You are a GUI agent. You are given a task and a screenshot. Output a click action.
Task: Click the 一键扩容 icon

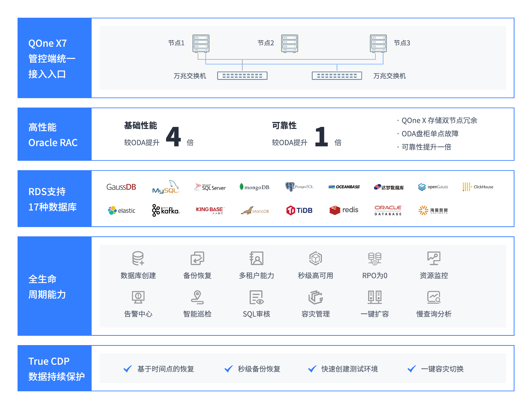pyautogui.click(x=375, y=297)
